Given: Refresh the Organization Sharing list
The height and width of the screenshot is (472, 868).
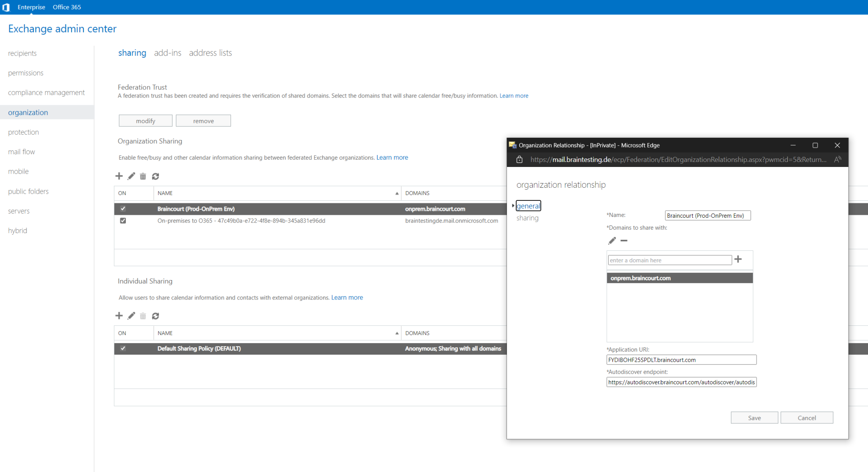Looking at the screenshot, I should coord(156,176).
